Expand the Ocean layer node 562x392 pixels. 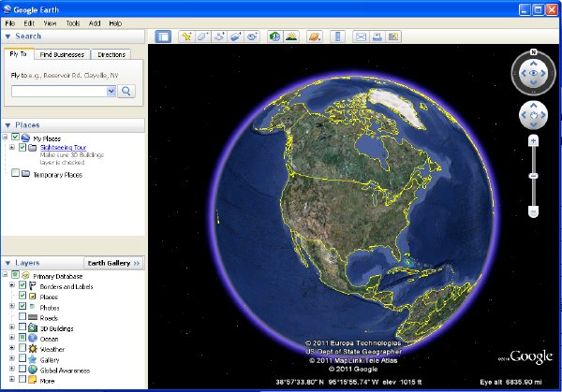[x=12, y=337]
